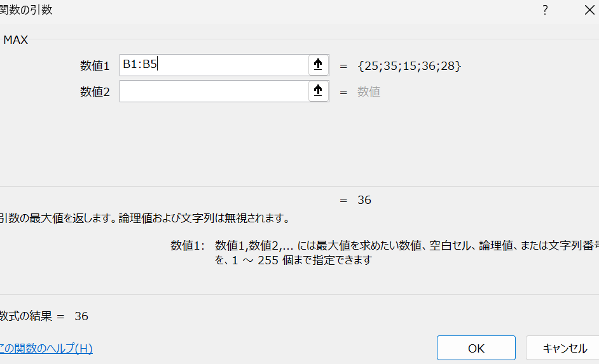This screenshot has width=599, height=364.
Task: Click the 数値2 label beside the second field
Action: [95, 92]
